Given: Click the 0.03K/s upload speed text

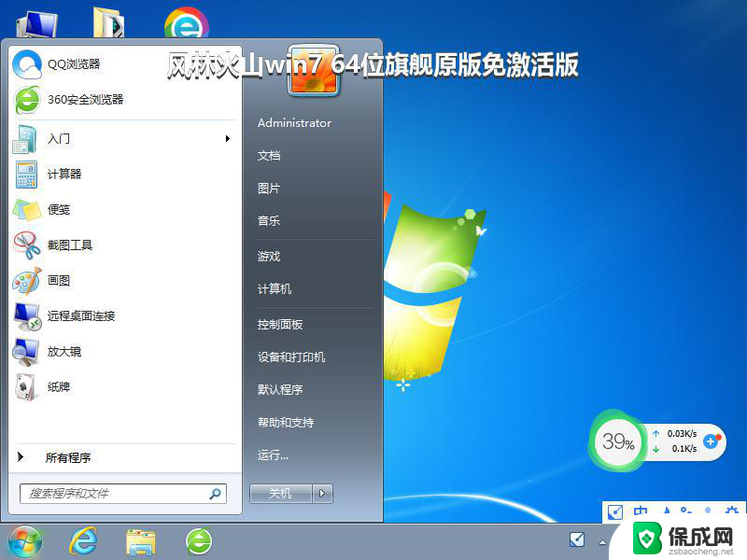Looking at the screenshot, I should click(x=682, y=434).
